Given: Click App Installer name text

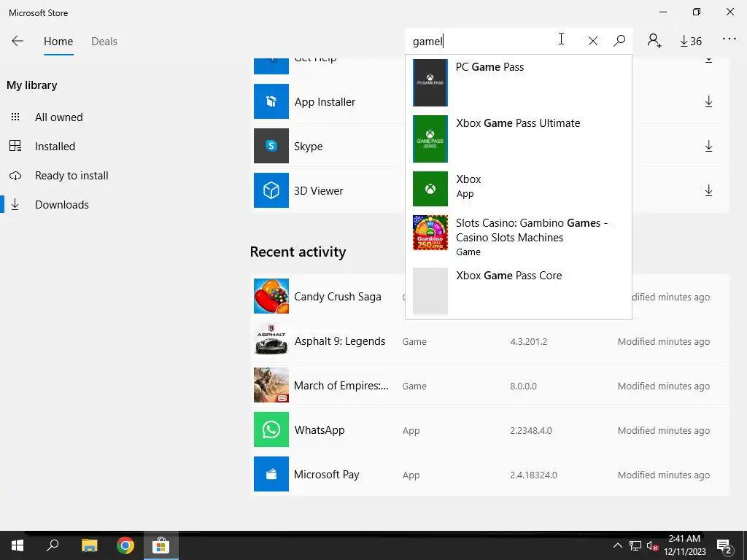Looking at the screenshot, I should point(325,102).
